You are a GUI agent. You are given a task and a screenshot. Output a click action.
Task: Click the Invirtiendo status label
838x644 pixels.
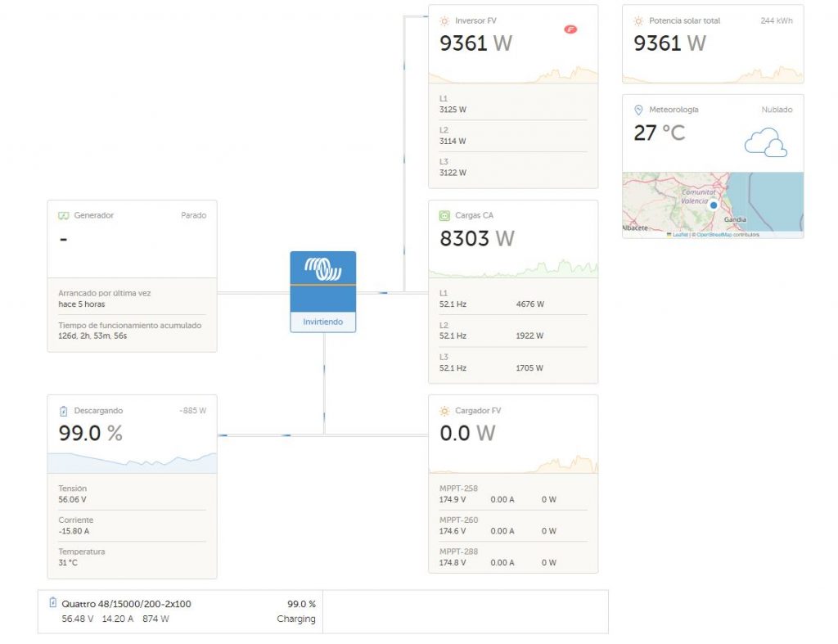pos(323,322)
